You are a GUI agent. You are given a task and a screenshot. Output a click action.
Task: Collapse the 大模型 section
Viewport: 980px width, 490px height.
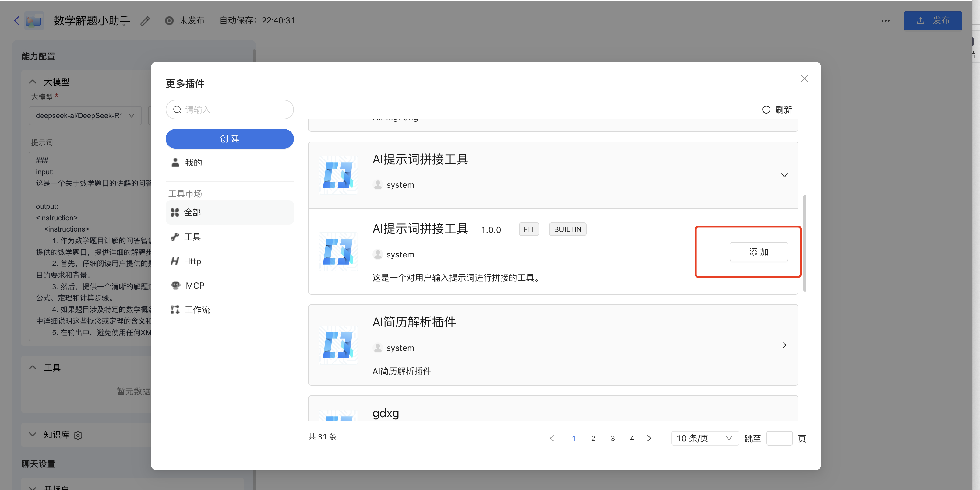pyautogui.click(x=32, y=81)
